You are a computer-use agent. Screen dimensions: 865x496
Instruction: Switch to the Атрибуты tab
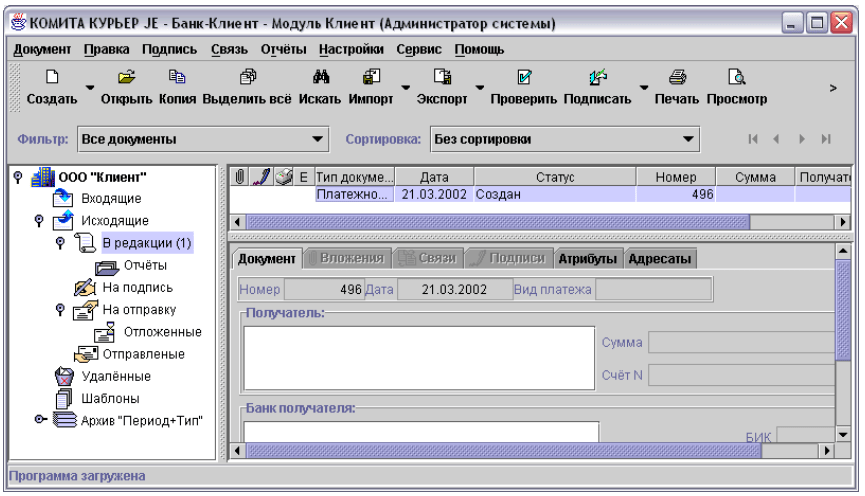[x=586, y=259]
